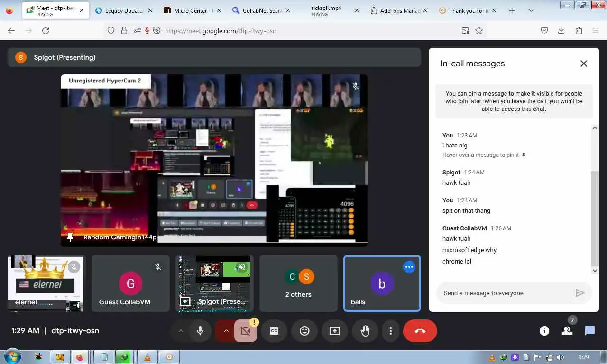Open the Firefox hamburger application menu
Screen dimensions: 607x364
tap(596, 31)
